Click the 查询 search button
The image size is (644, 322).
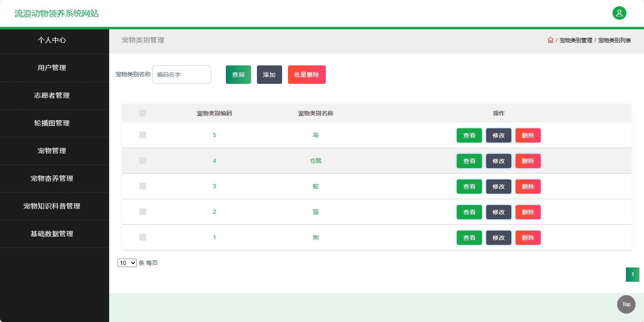tap(238, 75)
